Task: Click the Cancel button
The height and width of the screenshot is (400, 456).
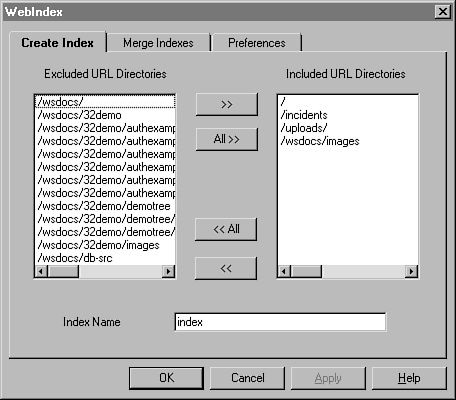Action: click(x=247, y=378)
